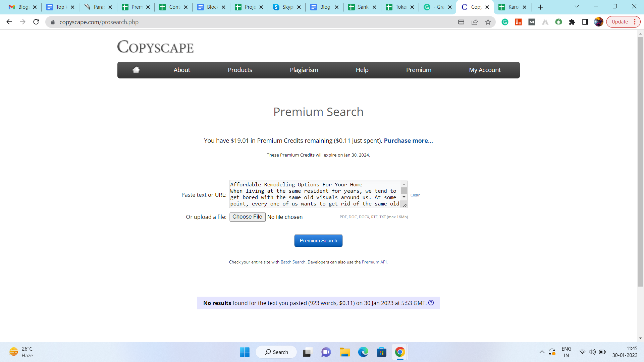Show hidden system tray icons
Viewport: 644px width, 362px height.
(542, 352)
